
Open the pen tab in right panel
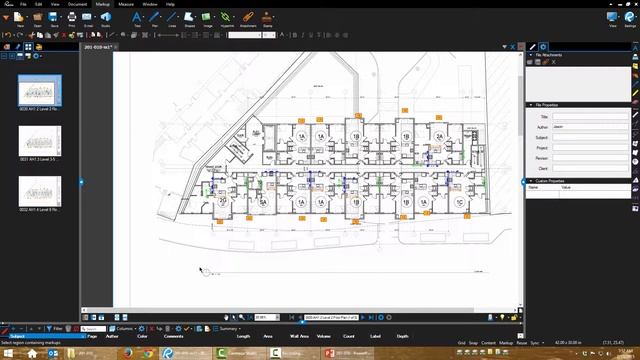533,47
